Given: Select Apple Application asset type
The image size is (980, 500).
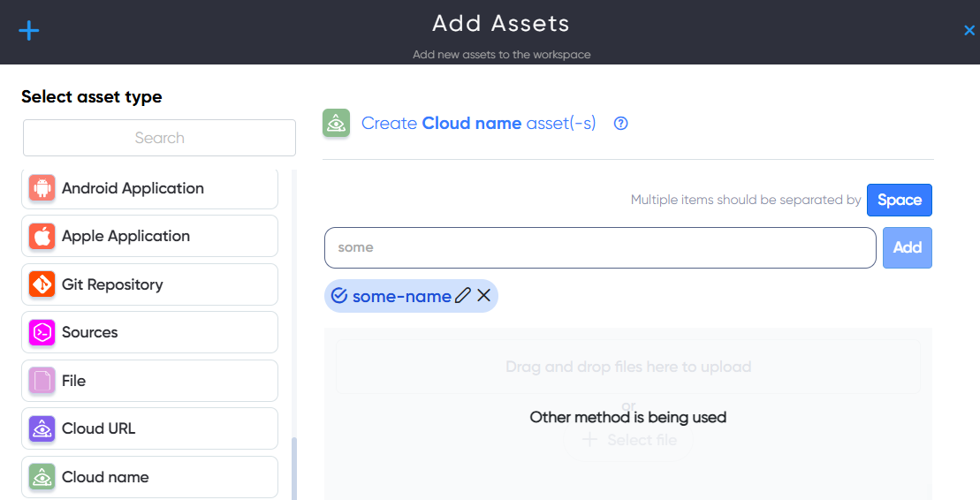Looking at the screenshot, I should click(150, 236).
